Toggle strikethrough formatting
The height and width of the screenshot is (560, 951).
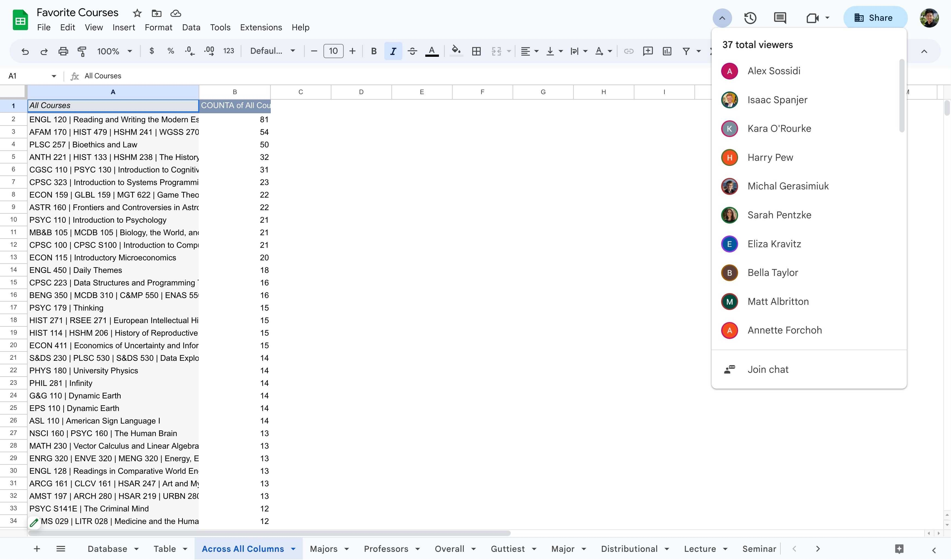412,51
